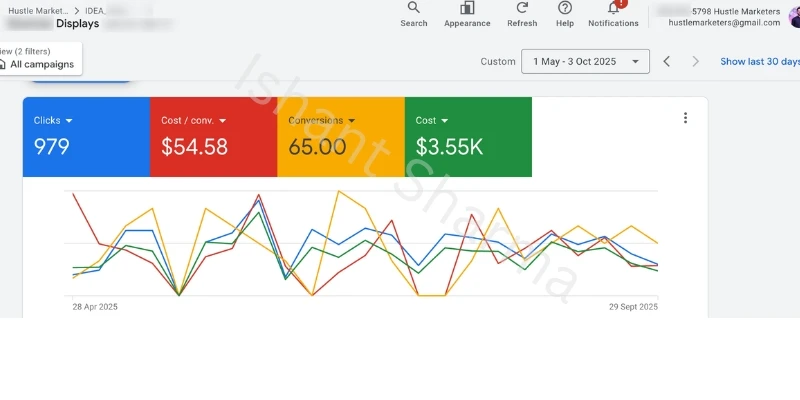Expand the Clicks metric dropdown
Image resolution: width=800 pixels, height=400 pixels.
pyautogui.click(x=69, y=121)
